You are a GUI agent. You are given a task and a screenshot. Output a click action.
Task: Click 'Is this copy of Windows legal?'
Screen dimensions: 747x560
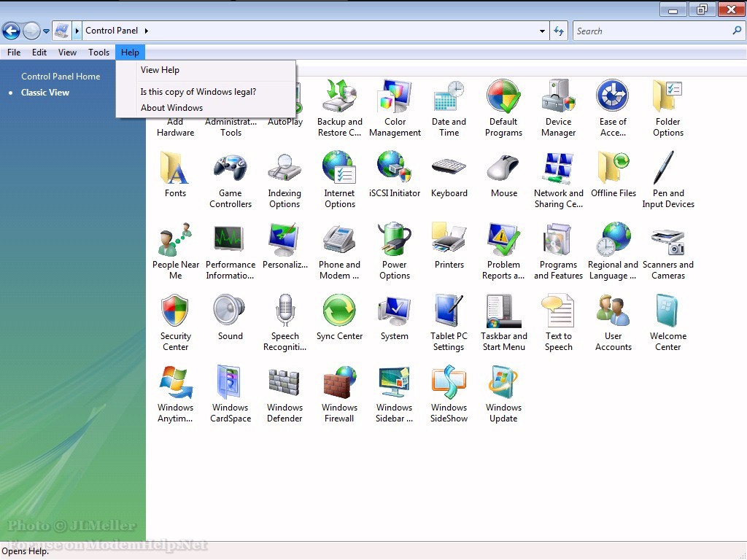(198, 92)
